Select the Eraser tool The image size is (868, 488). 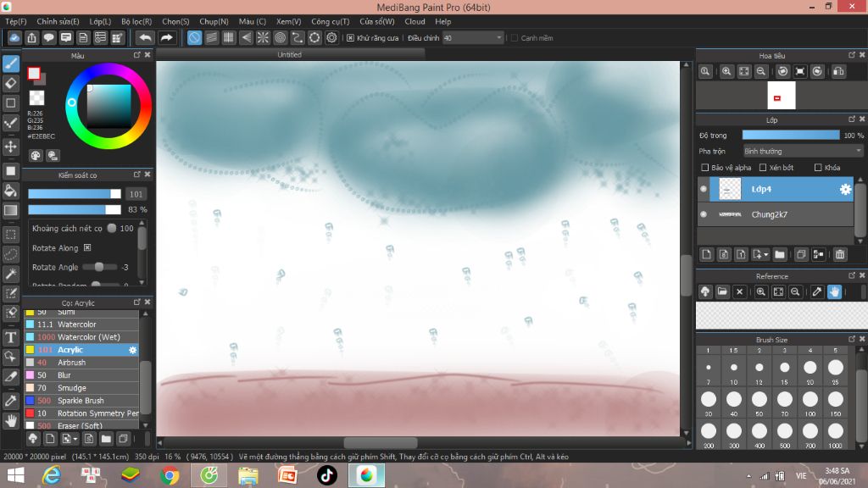pos(10,84)
